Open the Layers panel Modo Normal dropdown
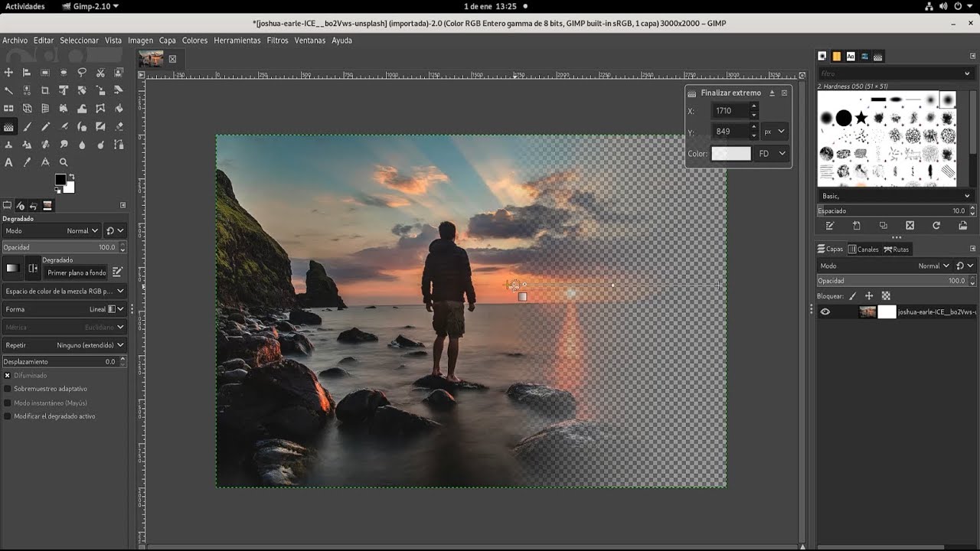The width and height of the screenshot is (980, 551). [x=886, y=266]
